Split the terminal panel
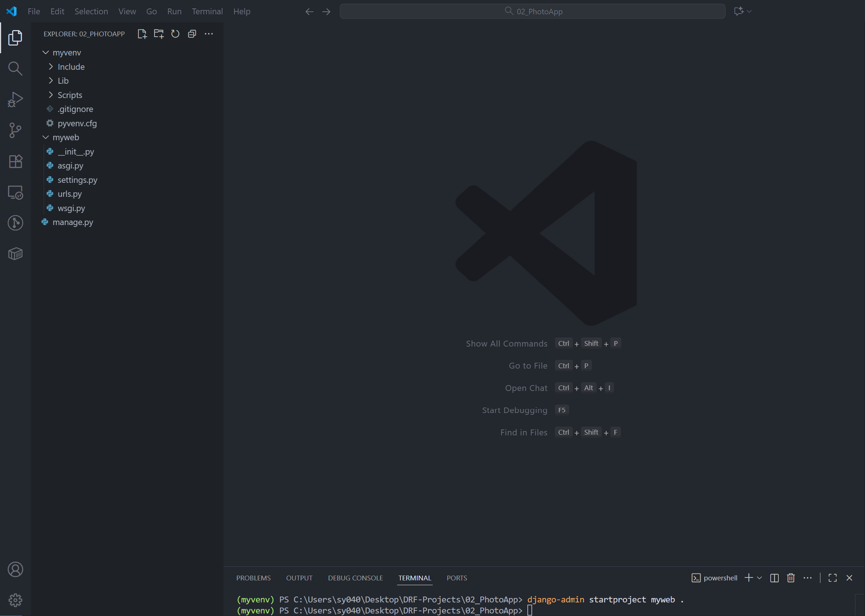The width and height of the screenshot is (865, 616). [x=774, y=578]
